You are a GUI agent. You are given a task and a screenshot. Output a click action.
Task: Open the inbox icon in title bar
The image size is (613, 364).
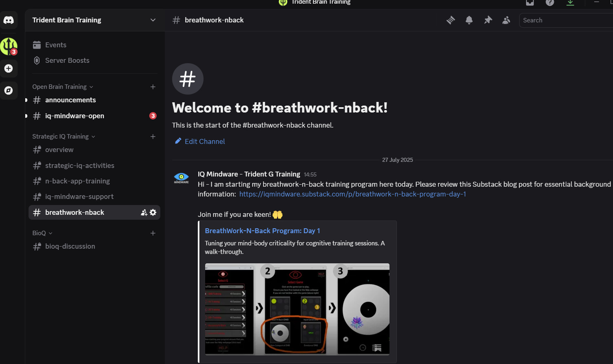coord(530,2)
